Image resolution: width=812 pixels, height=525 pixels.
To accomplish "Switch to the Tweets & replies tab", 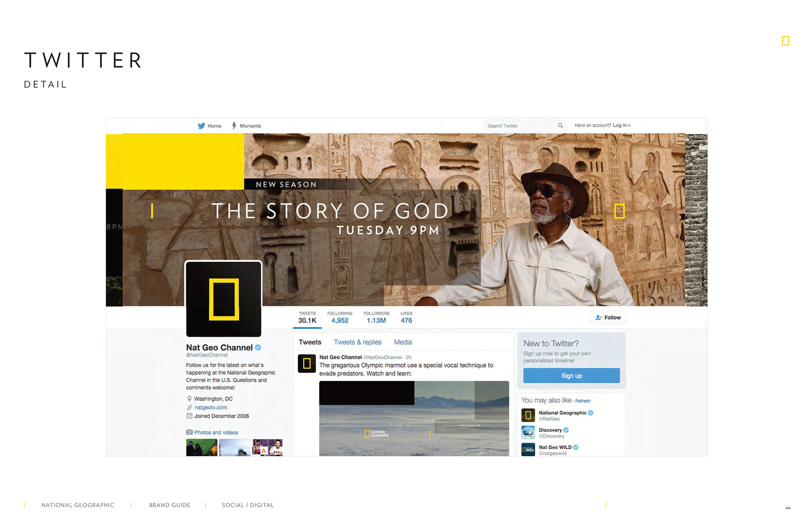I will [358, 342].
